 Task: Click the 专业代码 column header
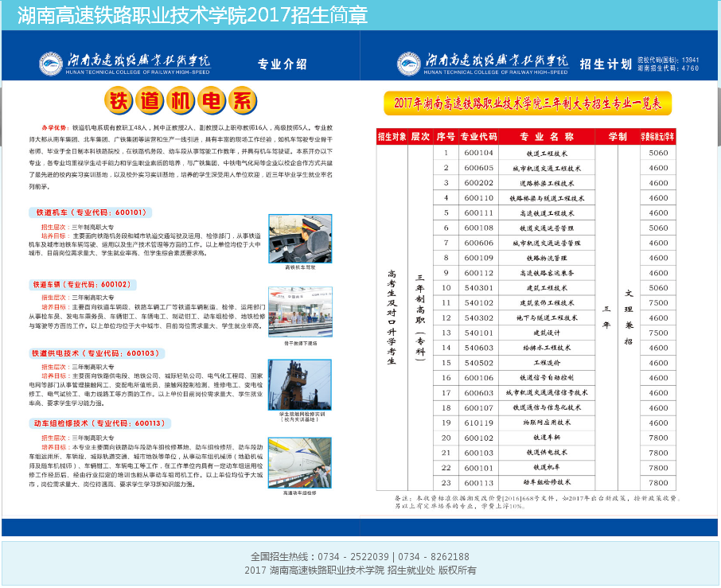(x=479, y=136)
